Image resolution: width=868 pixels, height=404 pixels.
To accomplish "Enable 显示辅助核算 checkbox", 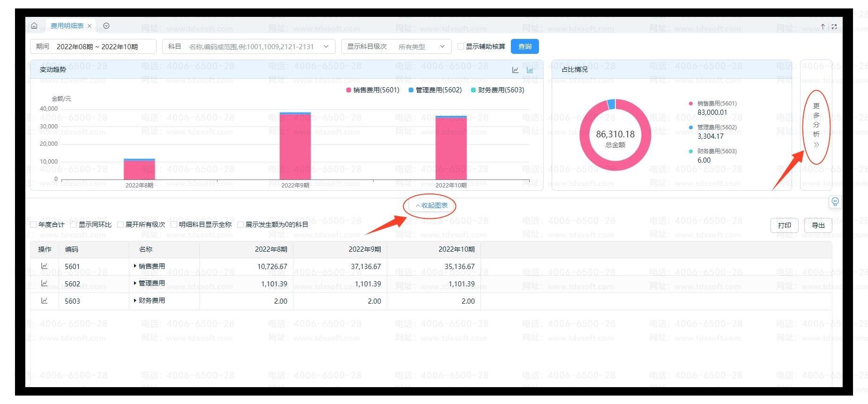I will (x=461, y=46).
